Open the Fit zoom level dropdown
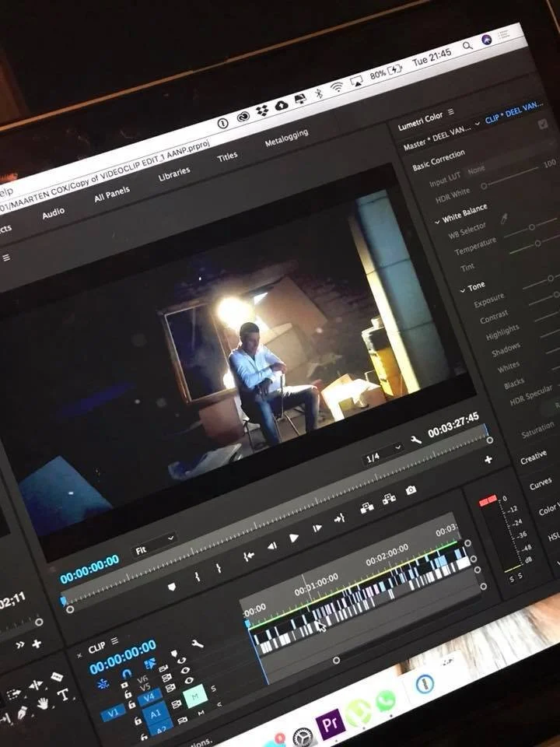560x747 pixels. (154, 545)
